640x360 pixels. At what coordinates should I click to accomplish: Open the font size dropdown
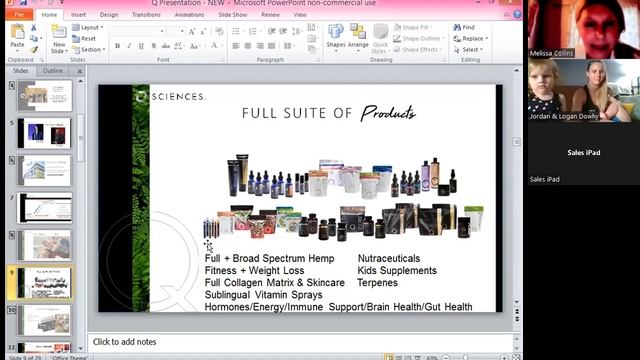point(182,31)
